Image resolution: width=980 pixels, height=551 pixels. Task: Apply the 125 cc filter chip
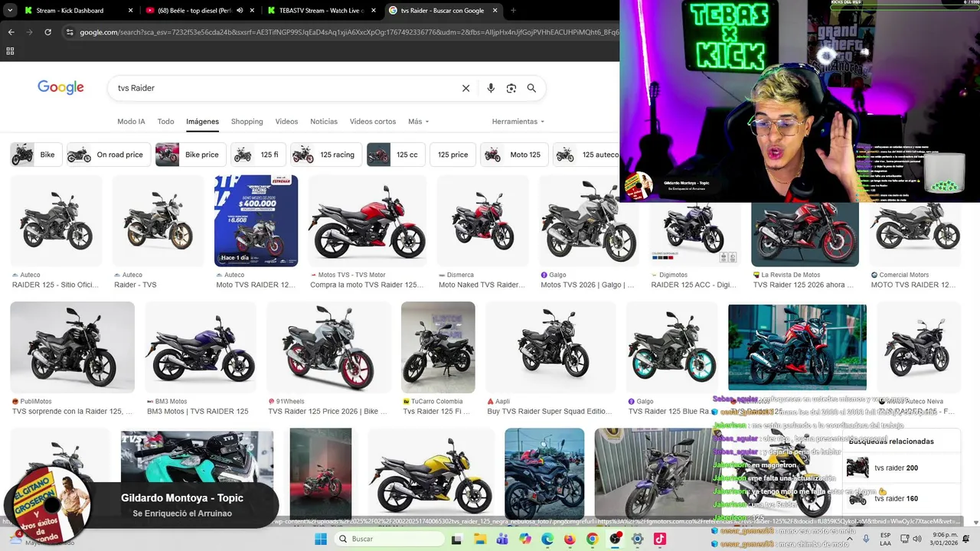click(x=396, y=155)
